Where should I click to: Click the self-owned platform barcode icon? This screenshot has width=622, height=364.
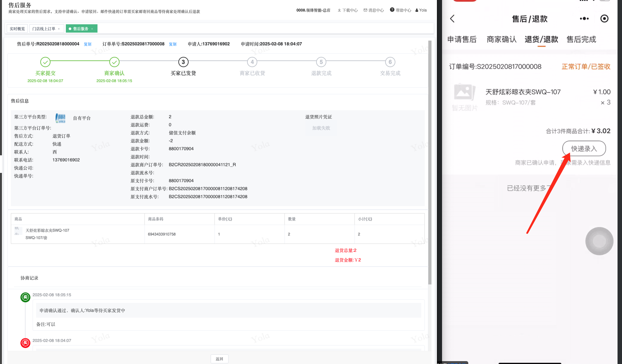click(60, 118)
